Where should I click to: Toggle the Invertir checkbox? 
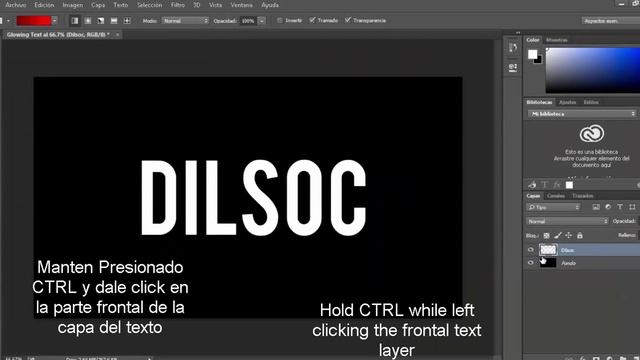[280, 20]
